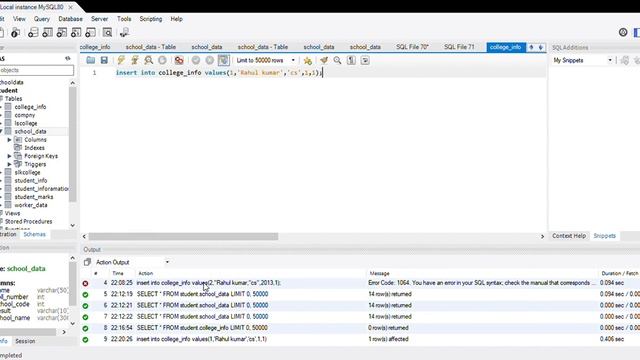
Task: Open the Scripting menu
Action: click(151, 19)
